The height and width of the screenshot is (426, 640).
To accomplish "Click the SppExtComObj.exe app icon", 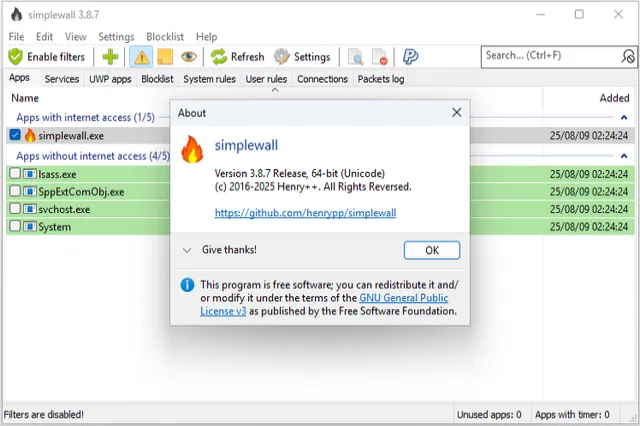I will point(29,192).
